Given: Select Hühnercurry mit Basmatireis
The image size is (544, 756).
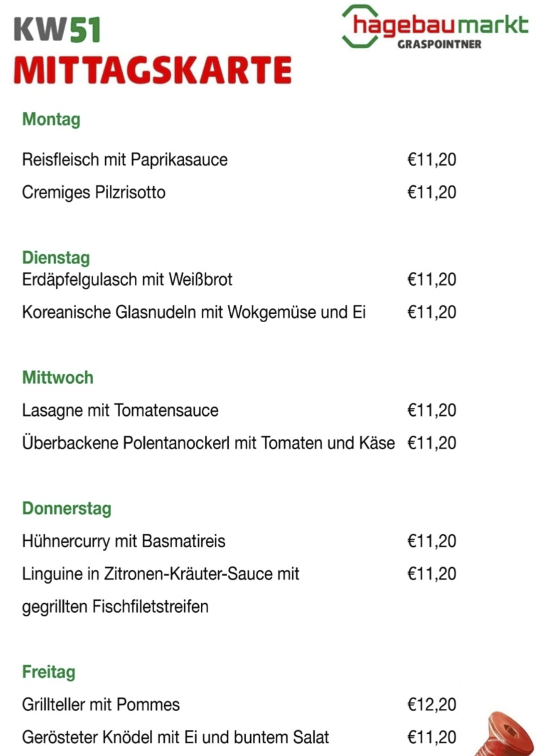Looking at the screenshot, I should [124, 541].
